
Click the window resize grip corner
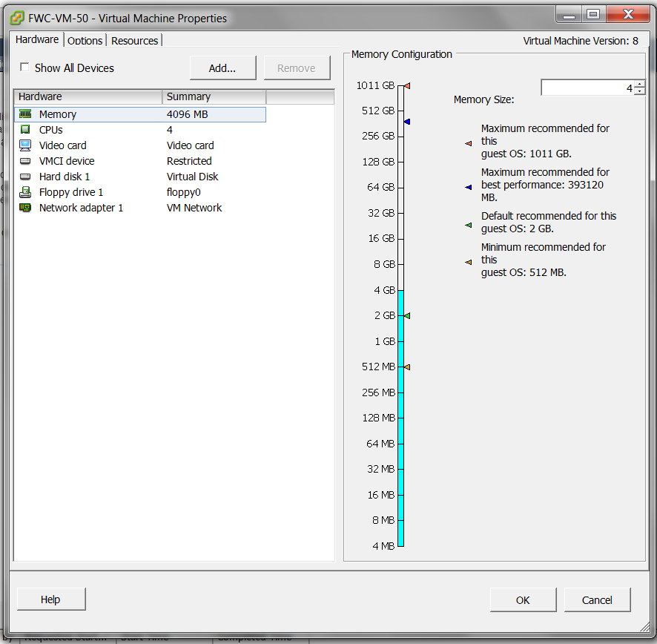tap(644, 626)
